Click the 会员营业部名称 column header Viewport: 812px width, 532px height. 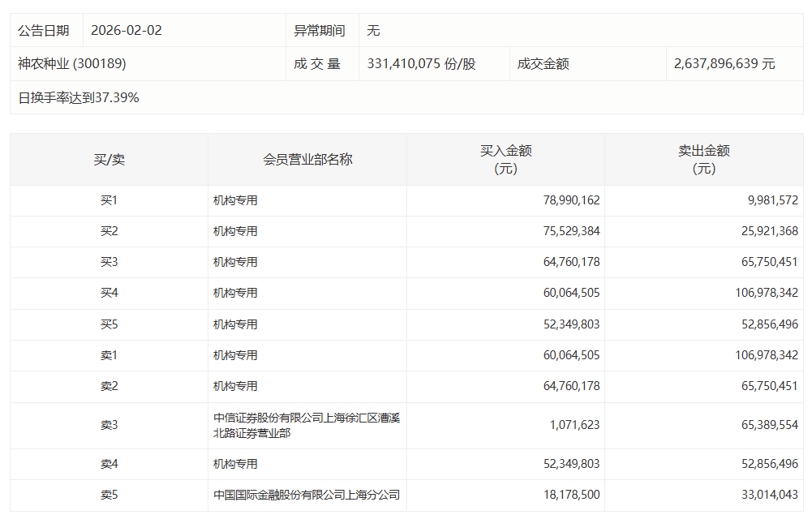[307, 160]
